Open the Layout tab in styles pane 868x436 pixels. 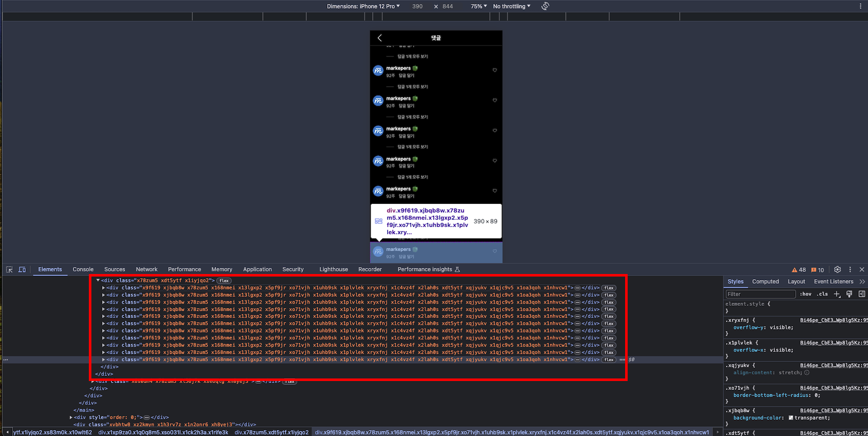[x=796, y=282]
